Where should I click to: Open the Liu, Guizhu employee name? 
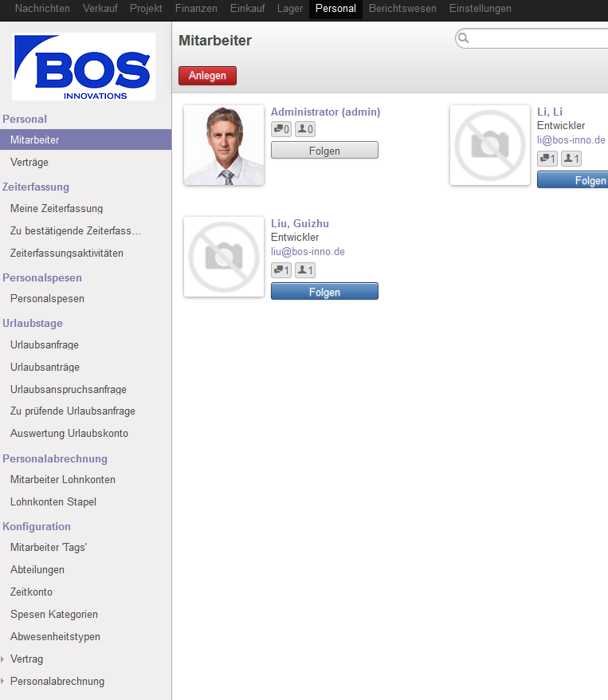point(300,224)
